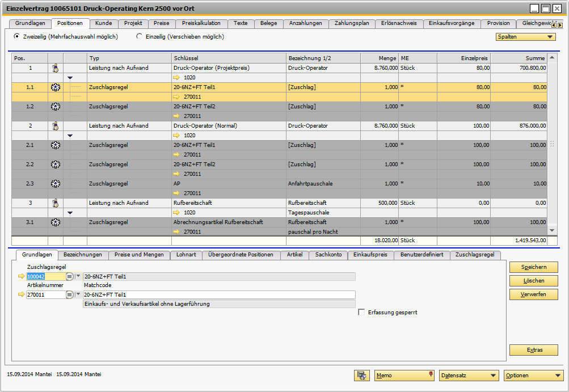Image resolution: width=569 pixels, height=392 pixels.
Task: Open the Spalten dropdown
Action: [525, 37]
